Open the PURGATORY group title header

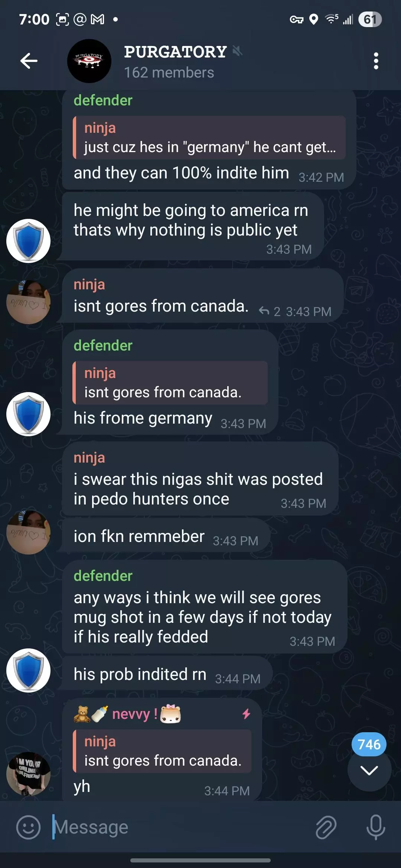(175, 52)
